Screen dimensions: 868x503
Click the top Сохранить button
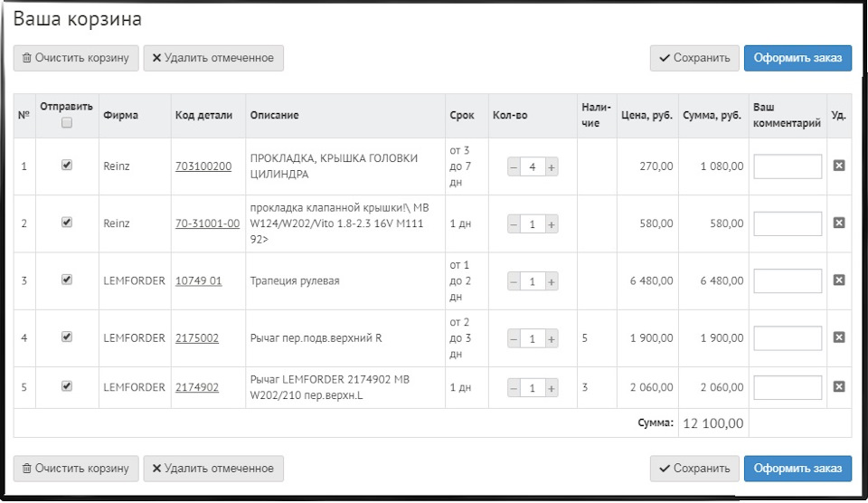pyautogui.click(x=694, y=58)
